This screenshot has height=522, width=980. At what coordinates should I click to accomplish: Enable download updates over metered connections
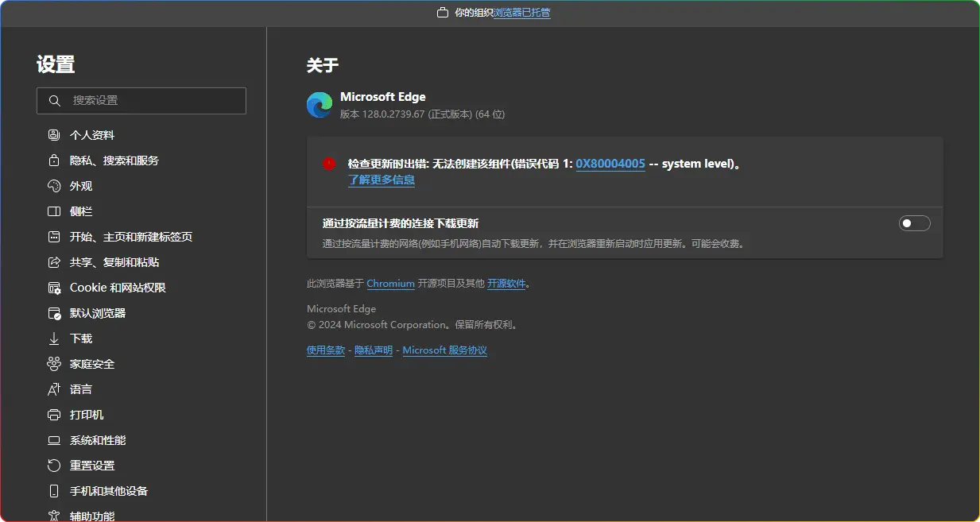point(914,223)
